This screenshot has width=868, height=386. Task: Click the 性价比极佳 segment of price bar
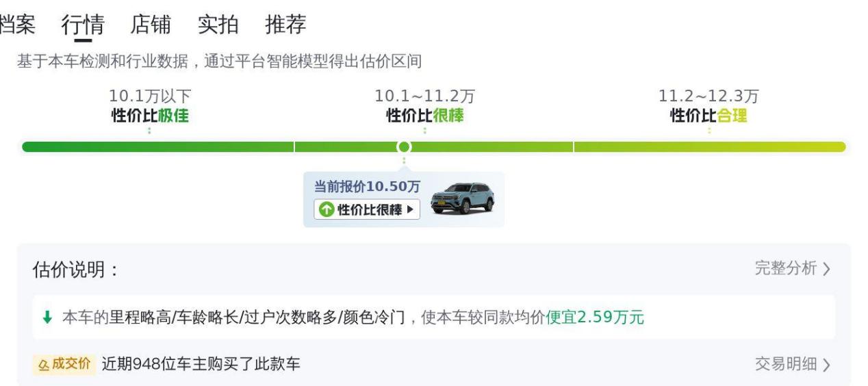[x=157, y=146]
